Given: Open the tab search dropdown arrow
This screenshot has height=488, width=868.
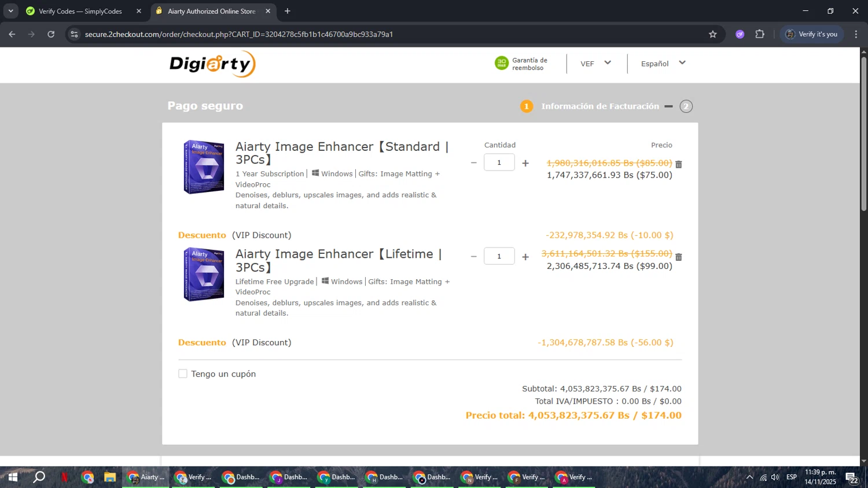Looking at the screenshot, I should pos(10,11).
